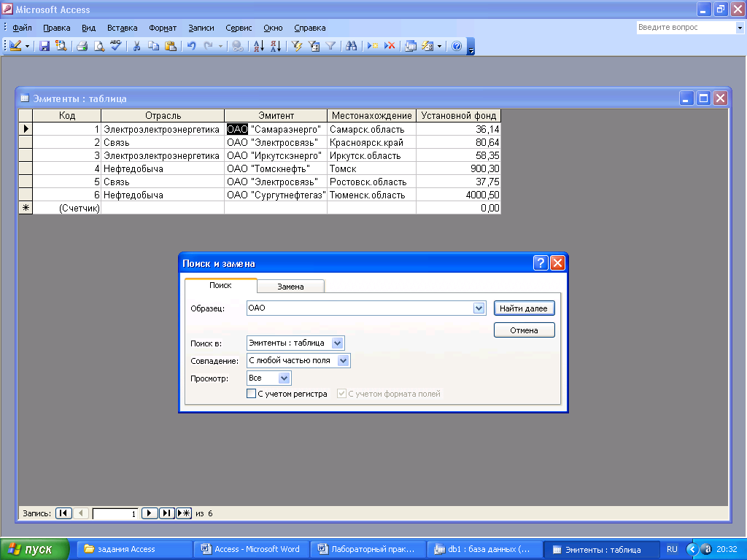Click Filter By Selection lightning funnel icon
The width and height of the screenshot is (747, 560).
297,46
